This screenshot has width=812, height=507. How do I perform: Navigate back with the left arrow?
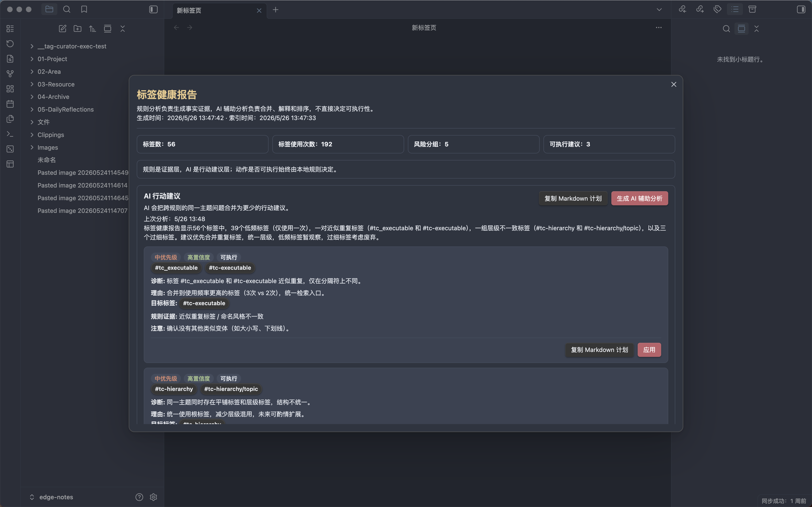click(176, 27)
